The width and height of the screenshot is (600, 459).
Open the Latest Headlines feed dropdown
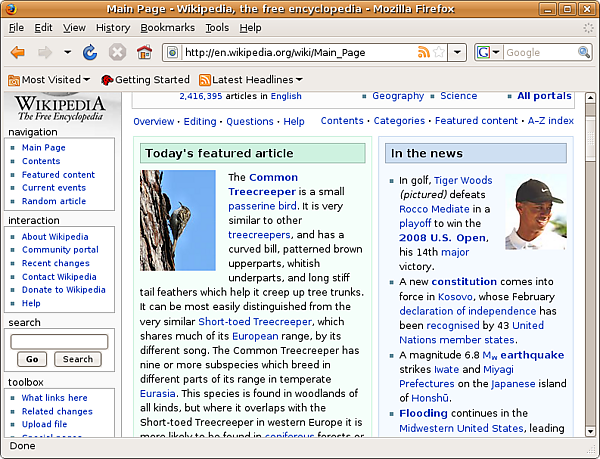click(251, 80)
